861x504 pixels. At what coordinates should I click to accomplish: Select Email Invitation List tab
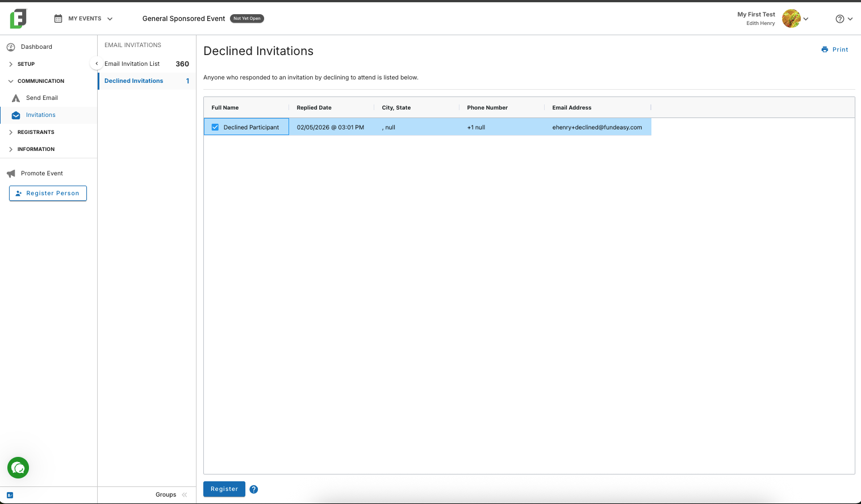(x=147, y=64)
